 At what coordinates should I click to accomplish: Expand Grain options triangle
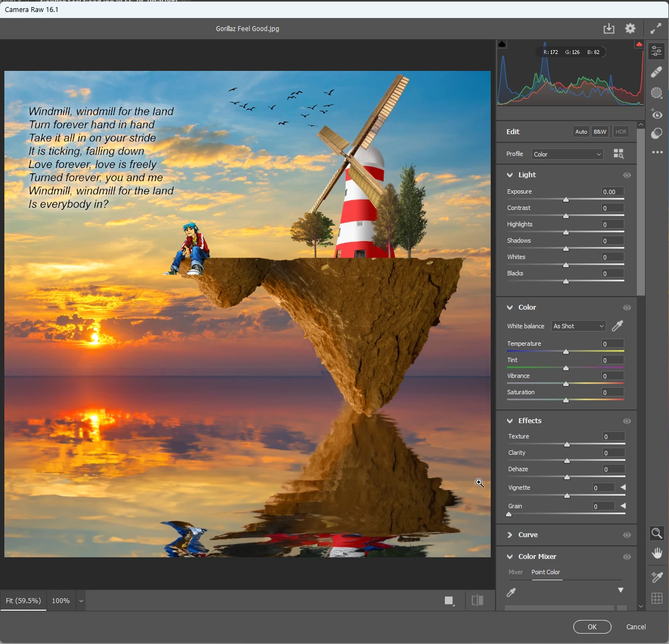623,505
